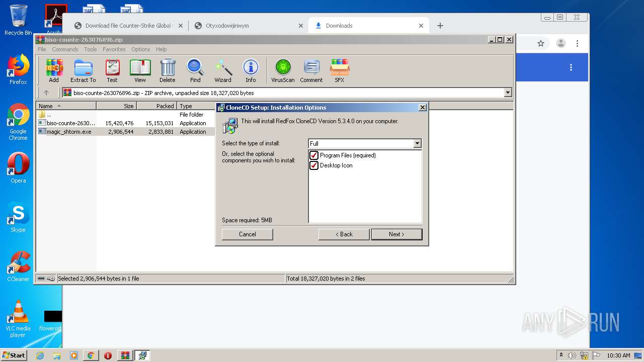
Task: Open Internet Explorer from taskbar
Action: 40,355
